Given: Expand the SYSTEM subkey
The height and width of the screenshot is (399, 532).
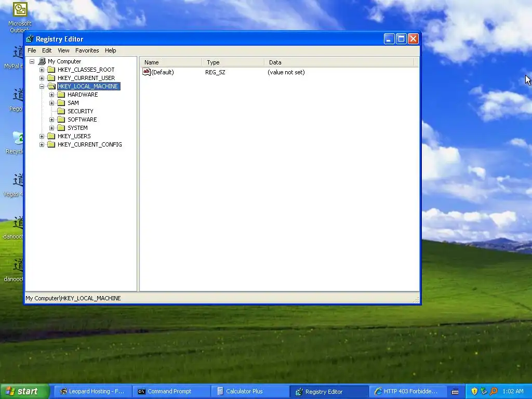Looking at the screenshot, I should [51, 128].
